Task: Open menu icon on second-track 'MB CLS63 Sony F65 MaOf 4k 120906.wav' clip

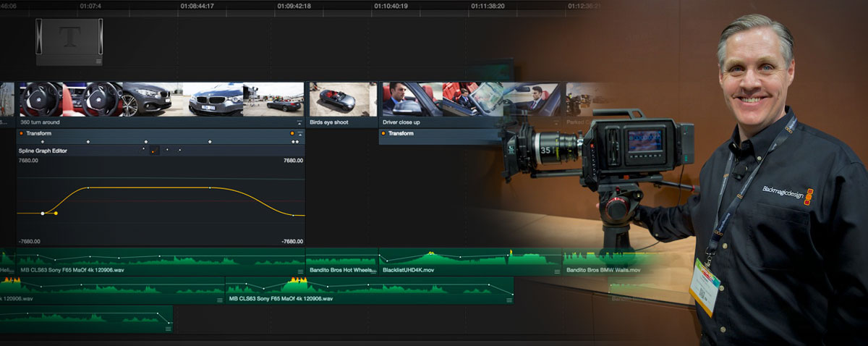Action: 509,300
